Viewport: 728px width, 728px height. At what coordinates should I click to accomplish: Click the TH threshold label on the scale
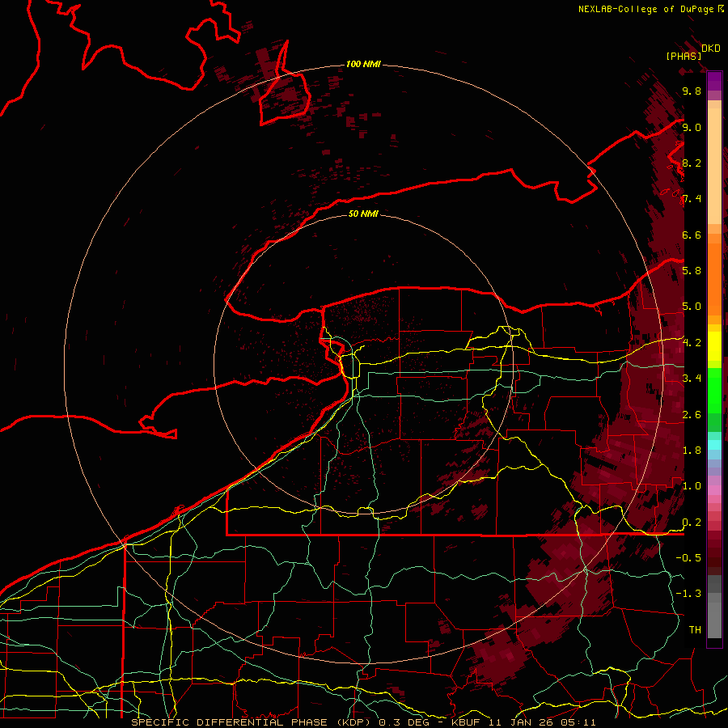pos(695,630)
